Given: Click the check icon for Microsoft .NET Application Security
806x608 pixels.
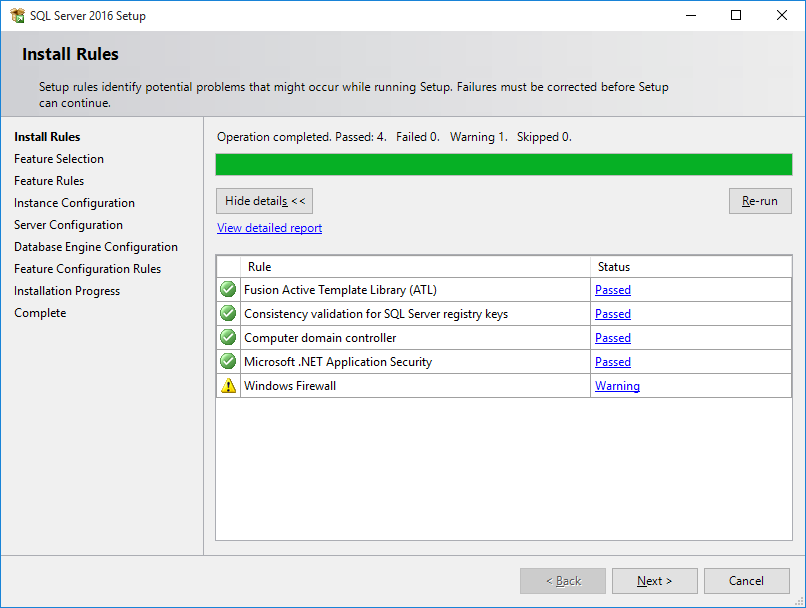Looking at the screenshot, I should coord(228,362).
